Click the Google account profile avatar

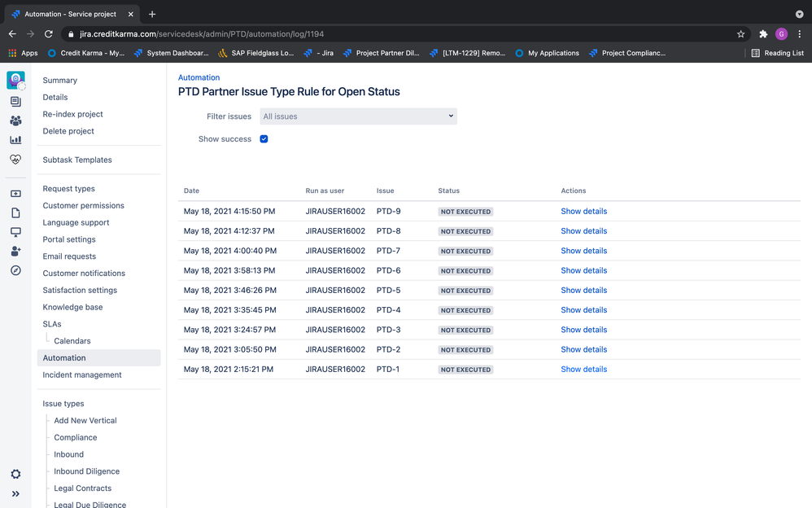(782, 34)
